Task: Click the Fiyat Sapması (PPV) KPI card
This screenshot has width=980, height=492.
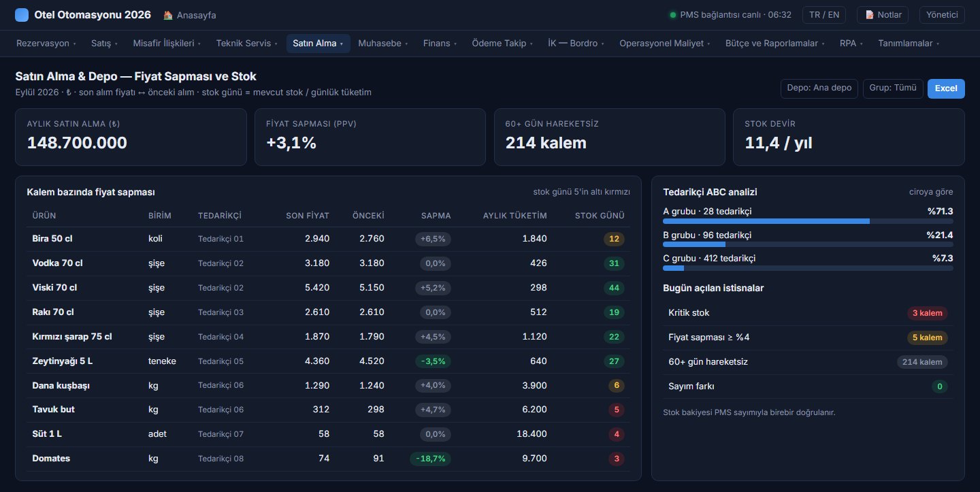Action: point(370,137)
